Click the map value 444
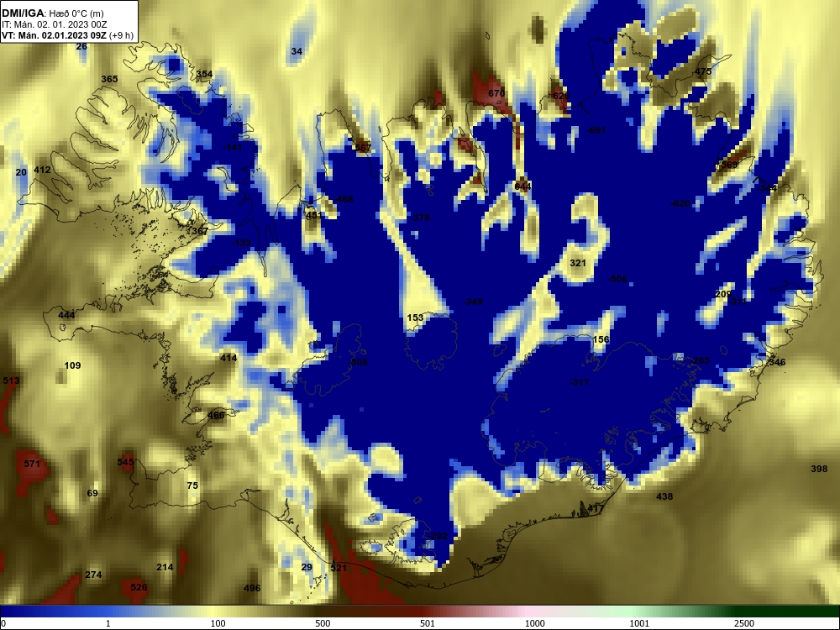The image size is (840, 630). pyautogui.click(x=66, y=314)
